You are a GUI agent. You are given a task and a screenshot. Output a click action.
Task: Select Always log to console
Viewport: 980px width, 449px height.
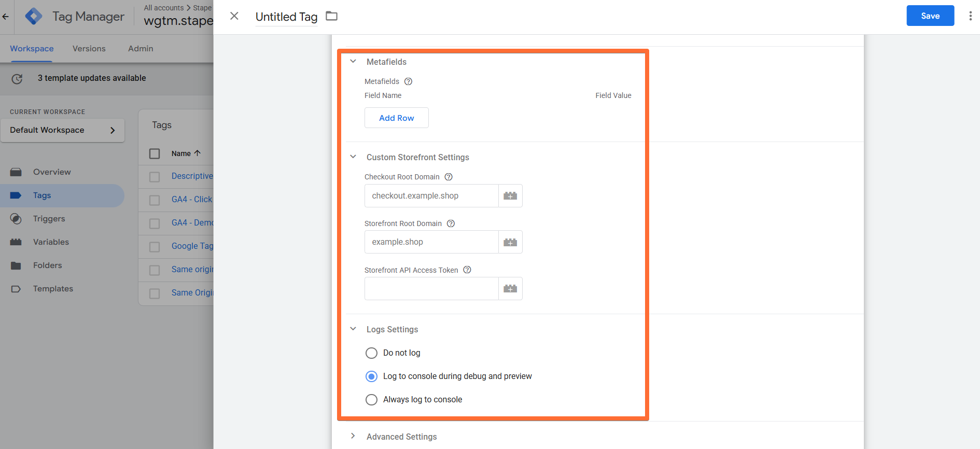point(371,400)
